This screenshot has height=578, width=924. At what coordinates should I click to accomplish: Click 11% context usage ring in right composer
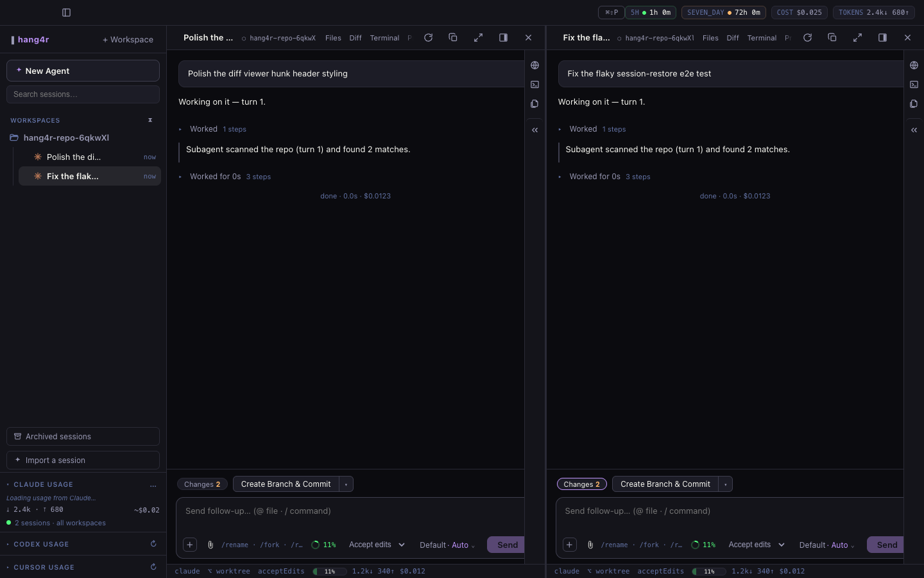click(x=703, y=545)
